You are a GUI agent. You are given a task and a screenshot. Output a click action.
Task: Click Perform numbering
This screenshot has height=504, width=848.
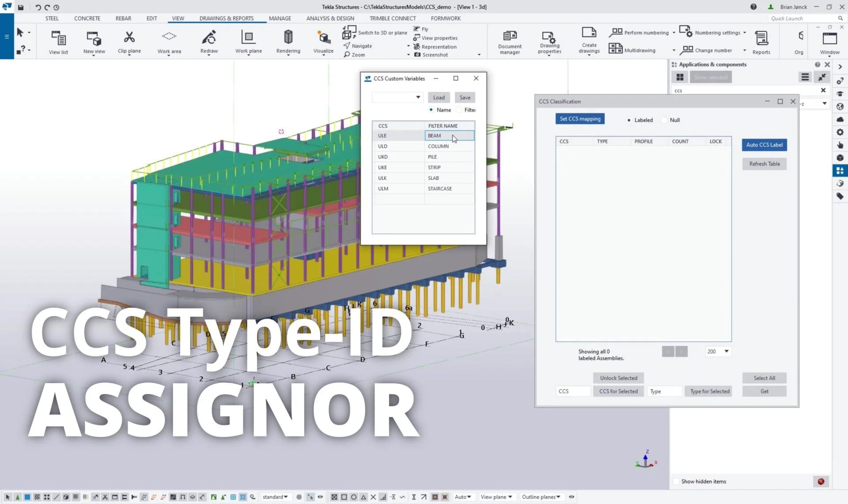[639, 32]
